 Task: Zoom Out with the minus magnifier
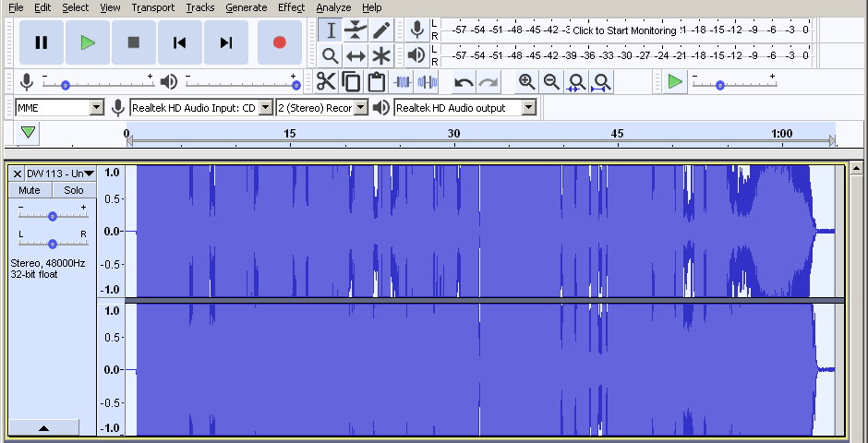point(551,82)
